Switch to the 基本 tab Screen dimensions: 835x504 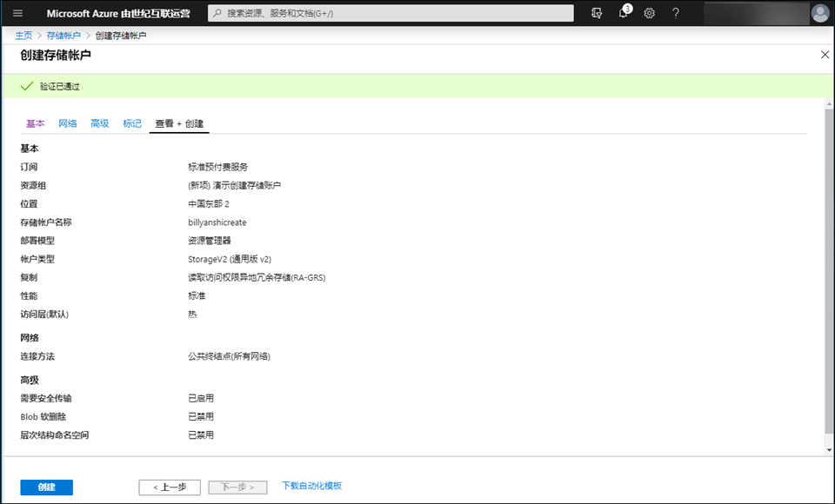tap(35, 123)
